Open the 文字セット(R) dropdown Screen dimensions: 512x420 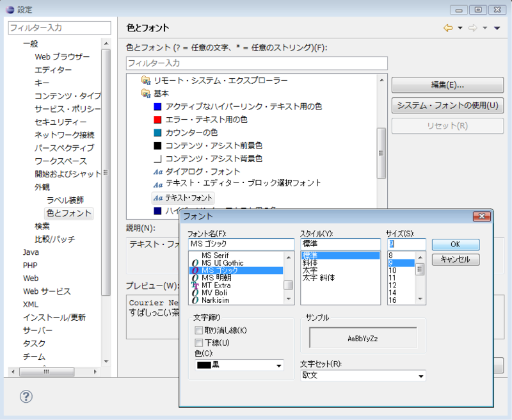point(363,376)
